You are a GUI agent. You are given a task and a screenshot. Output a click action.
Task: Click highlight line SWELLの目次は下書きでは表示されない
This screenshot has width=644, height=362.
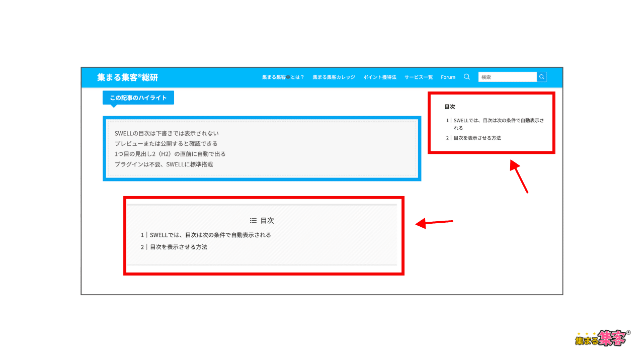(x=167, y=133)
